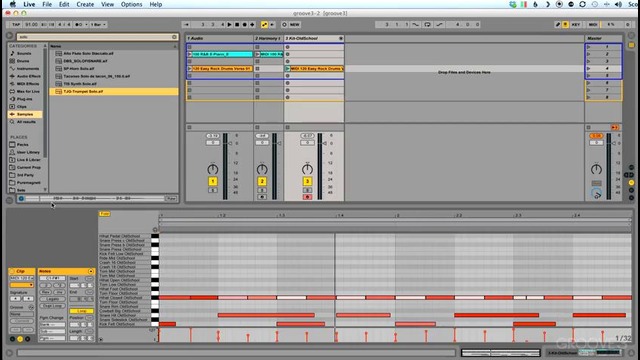Screen dimensions: 640x360
Task: Adjust the track 1 pan knob
Action: point(213,169)
